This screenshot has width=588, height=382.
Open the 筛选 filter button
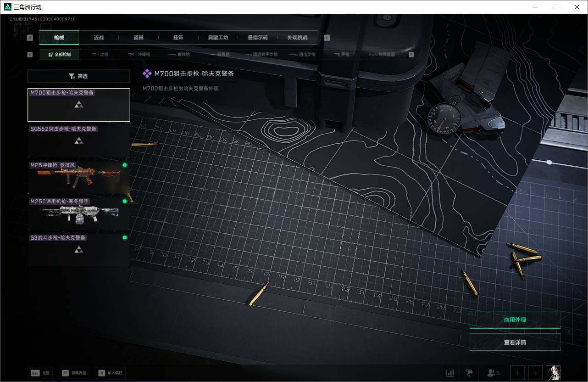pos(78,76)
